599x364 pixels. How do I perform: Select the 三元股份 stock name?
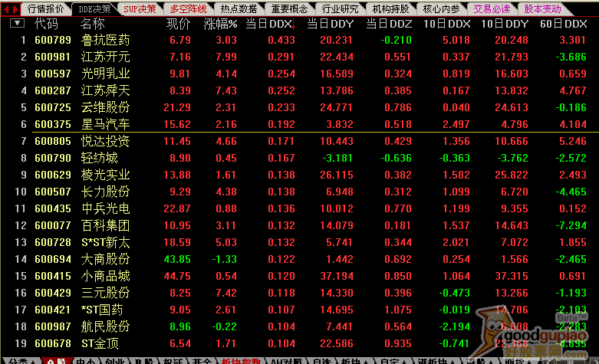pos(105,293)
